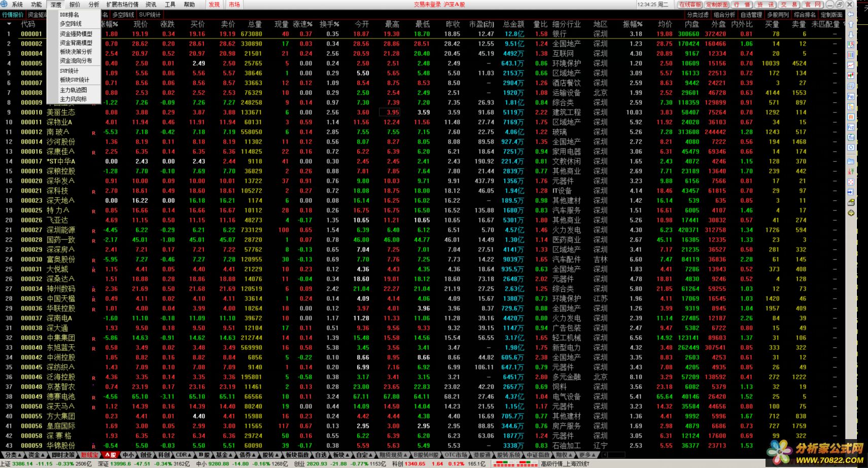The width and height of the screenshot is (868, 468).
Task: Open the 资讯 menu
Action: [x=151, y=5]
